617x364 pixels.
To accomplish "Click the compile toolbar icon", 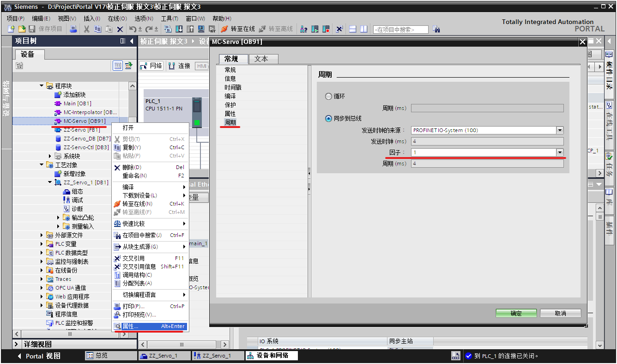I will point(168,29).
